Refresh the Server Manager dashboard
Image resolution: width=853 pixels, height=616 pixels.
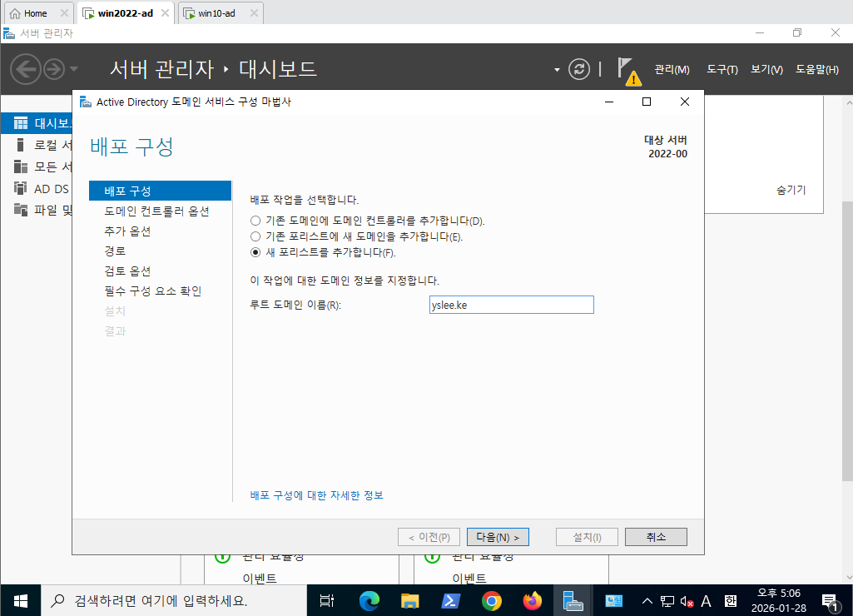(579, 69)
